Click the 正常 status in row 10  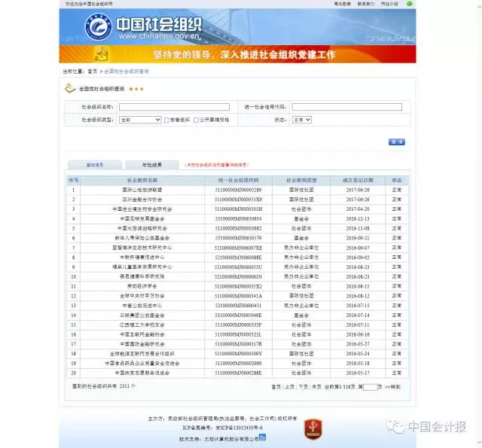click(397, 276)
